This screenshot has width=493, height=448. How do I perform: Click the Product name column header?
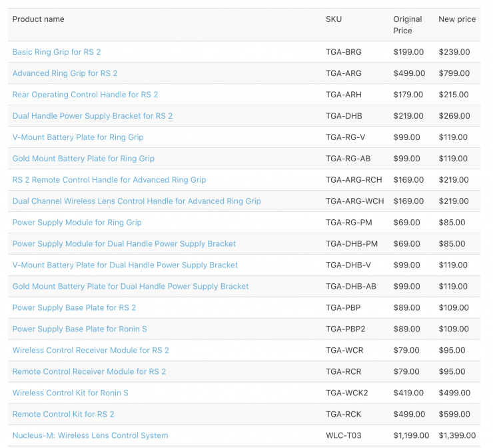click(x=39, y=19)
